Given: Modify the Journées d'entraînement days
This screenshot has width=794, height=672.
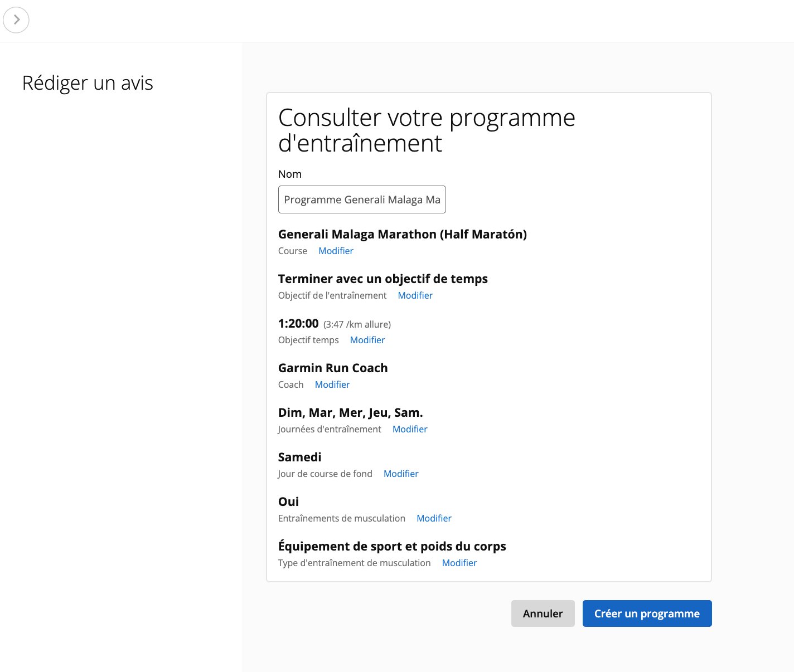Looking at the screenshot, I should [410, 429].
